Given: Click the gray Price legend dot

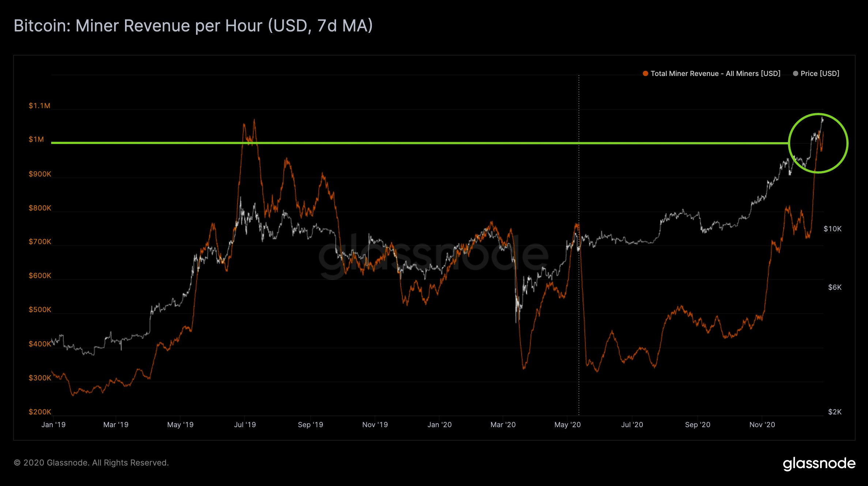Looking at the screenshot, I should (795, 73).
